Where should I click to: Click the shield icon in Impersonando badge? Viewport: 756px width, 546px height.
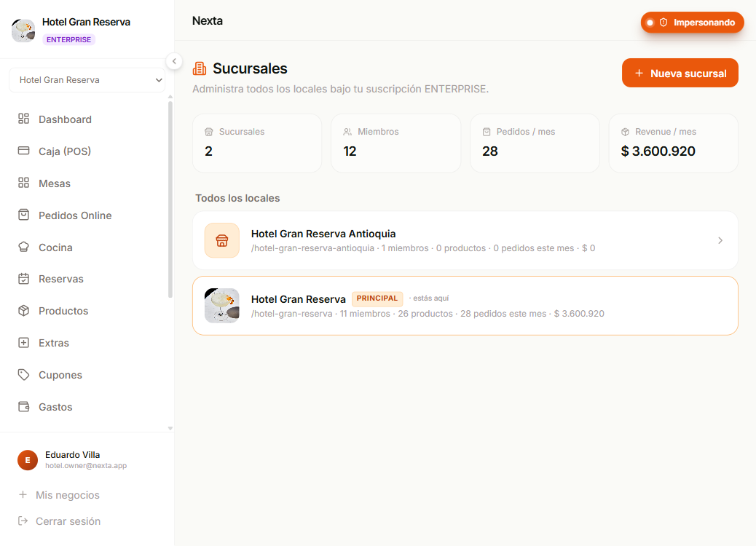tap(664, 22)
